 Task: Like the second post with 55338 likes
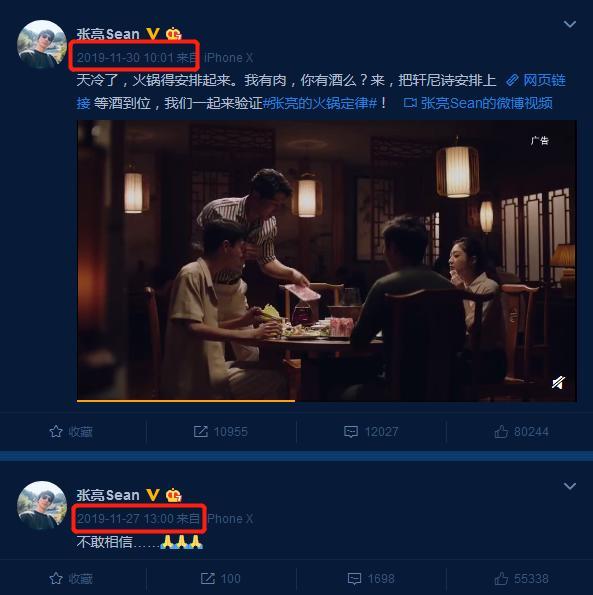tap(521, 578)
